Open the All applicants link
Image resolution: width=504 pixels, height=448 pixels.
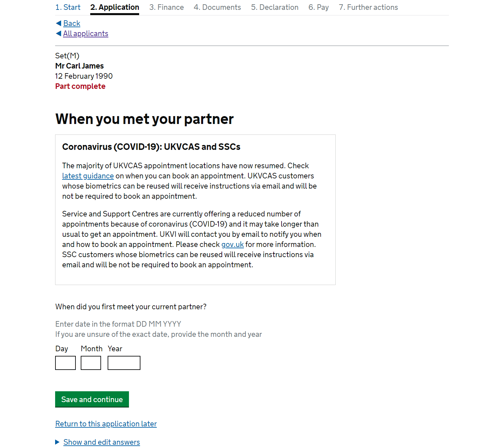click(86, 33)
